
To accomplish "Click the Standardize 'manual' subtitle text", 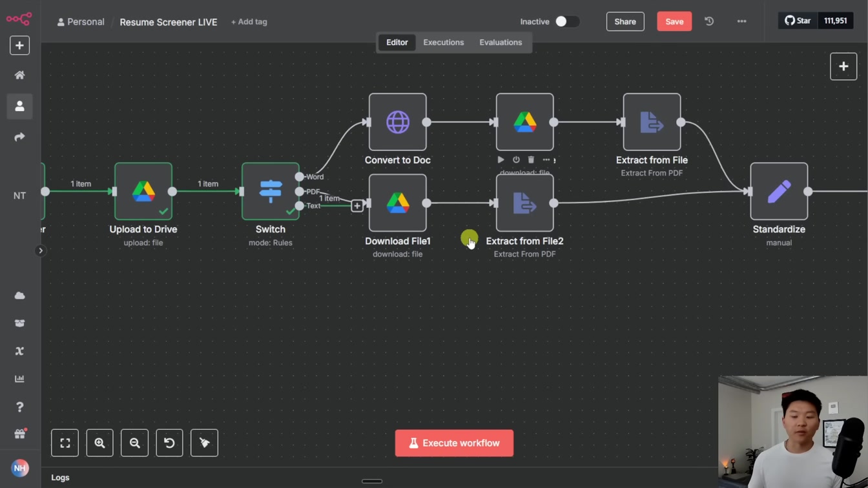I will (x=779, y=243).
